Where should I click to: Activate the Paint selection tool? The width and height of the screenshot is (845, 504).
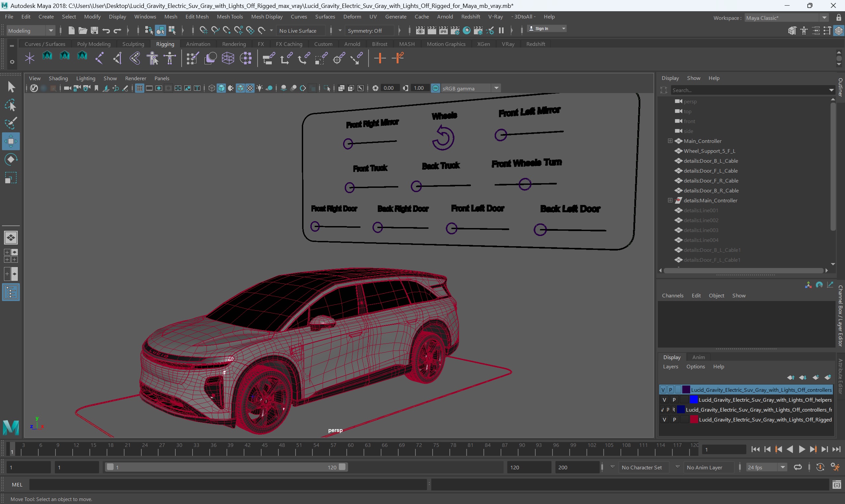click(x=11, y=123)
